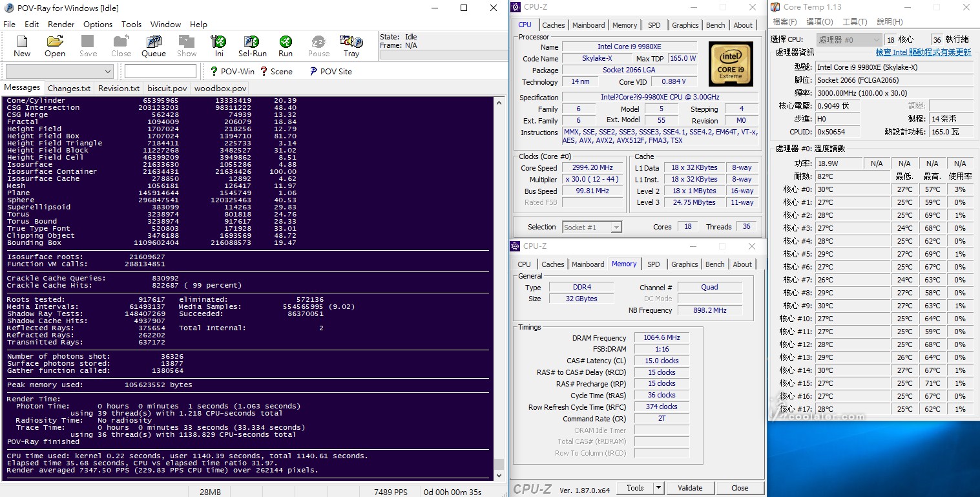Open the File menu in POV-Ray
The width and height of the screenshot is (980, 497).
(x=10, y=24)
